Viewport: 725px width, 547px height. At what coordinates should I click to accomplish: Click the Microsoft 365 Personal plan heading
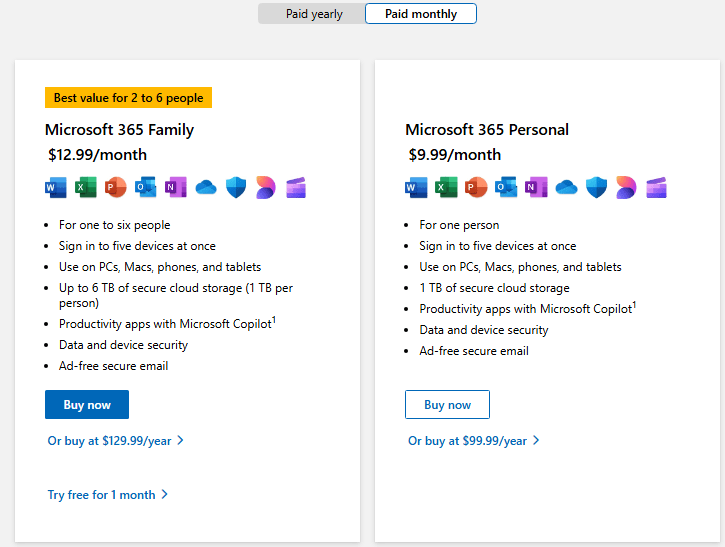click(x=487, y=130)
